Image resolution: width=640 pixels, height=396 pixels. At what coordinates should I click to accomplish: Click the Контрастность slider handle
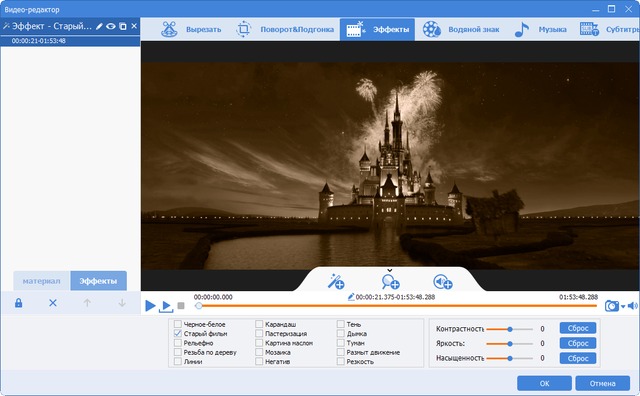click(510, 329)
